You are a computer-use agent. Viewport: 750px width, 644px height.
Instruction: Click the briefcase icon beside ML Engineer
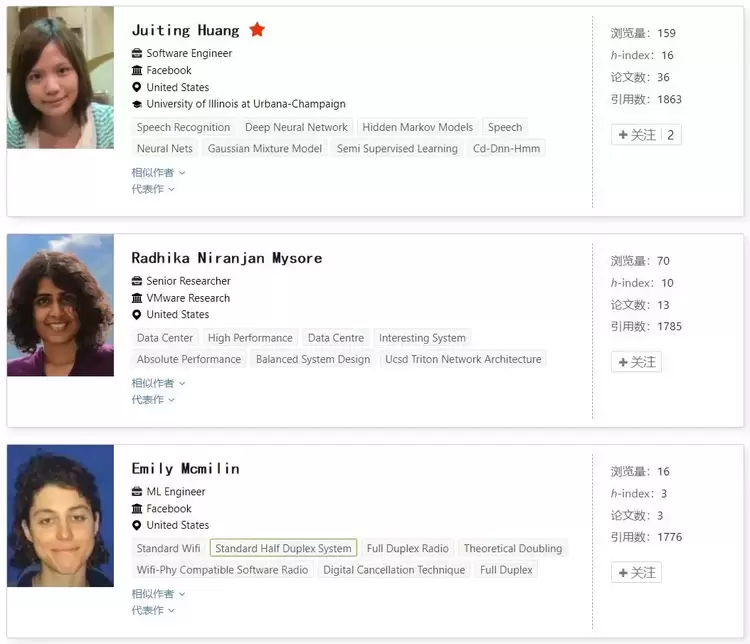coord(137,492)
